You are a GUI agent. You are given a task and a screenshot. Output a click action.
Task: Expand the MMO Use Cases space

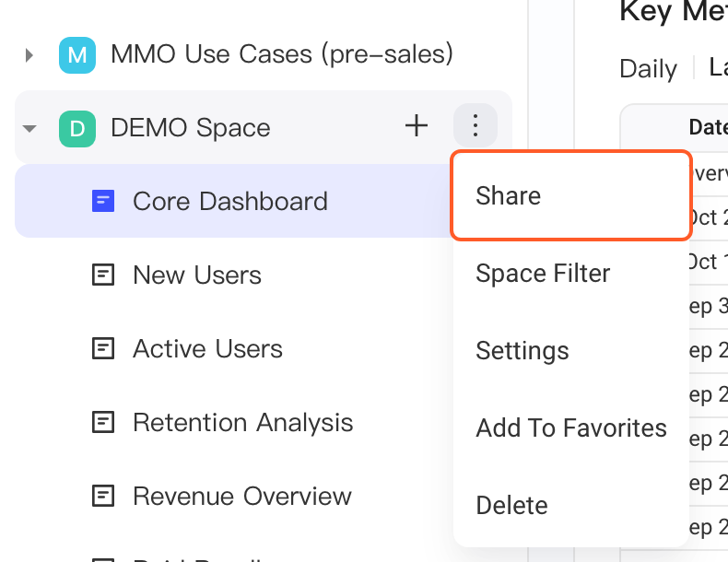coord(29,55)
